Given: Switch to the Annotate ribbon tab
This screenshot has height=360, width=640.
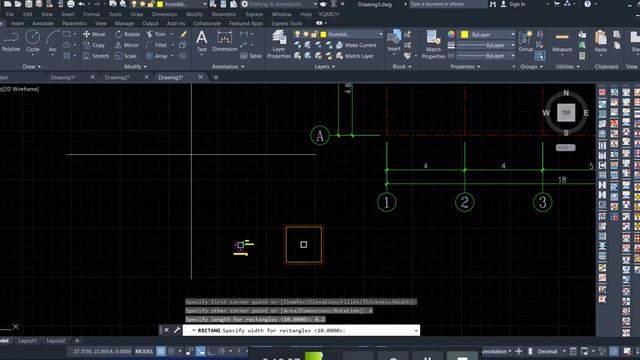Looking at the screenshot, I should click(43, 24).
